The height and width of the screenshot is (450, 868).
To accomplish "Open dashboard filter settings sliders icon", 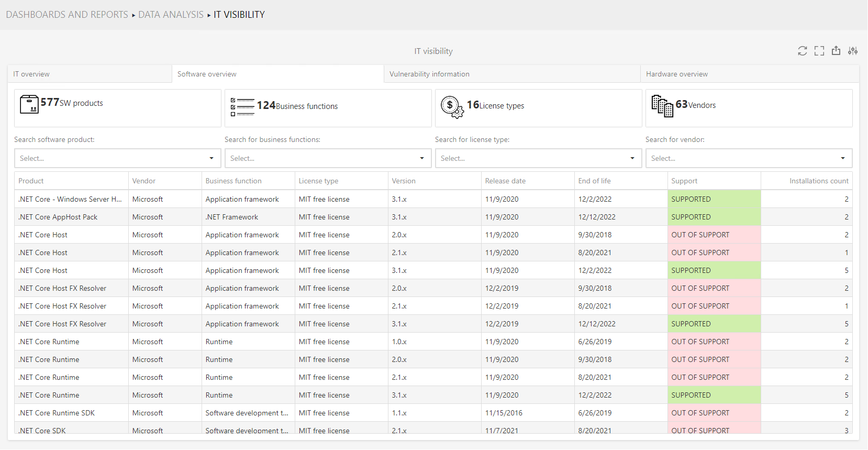I will (x=853, y=51).
